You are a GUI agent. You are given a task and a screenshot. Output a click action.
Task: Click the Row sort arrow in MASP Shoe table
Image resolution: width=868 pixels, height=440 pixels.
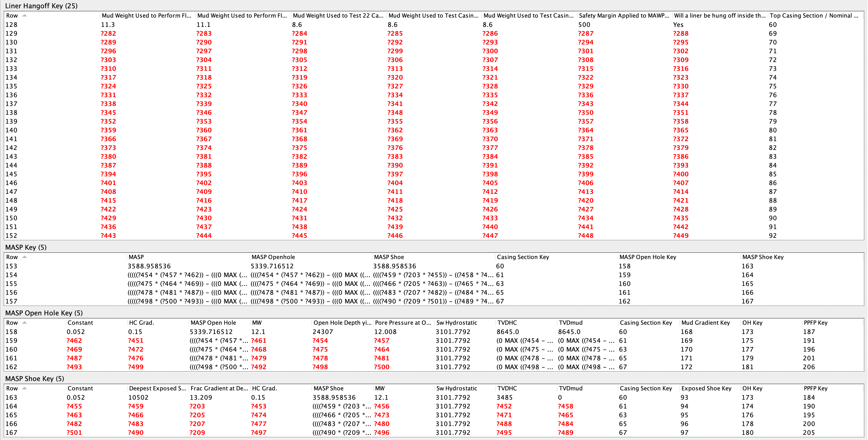coord(24,388)
